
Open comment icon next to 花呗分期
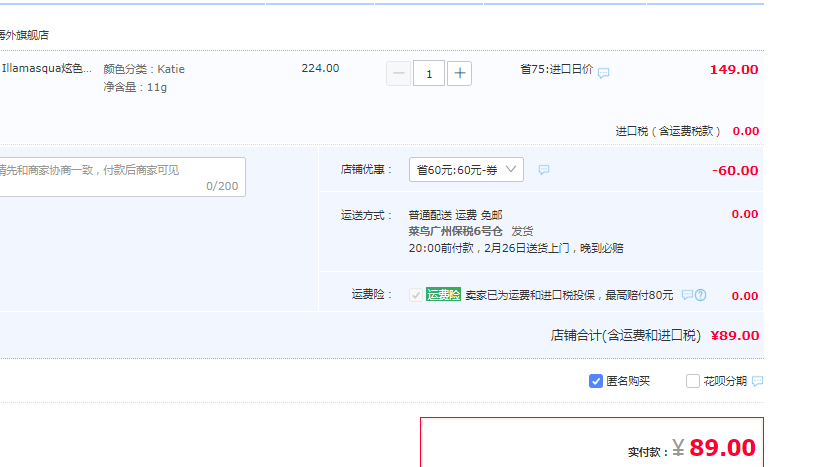(x=757, y=381)
